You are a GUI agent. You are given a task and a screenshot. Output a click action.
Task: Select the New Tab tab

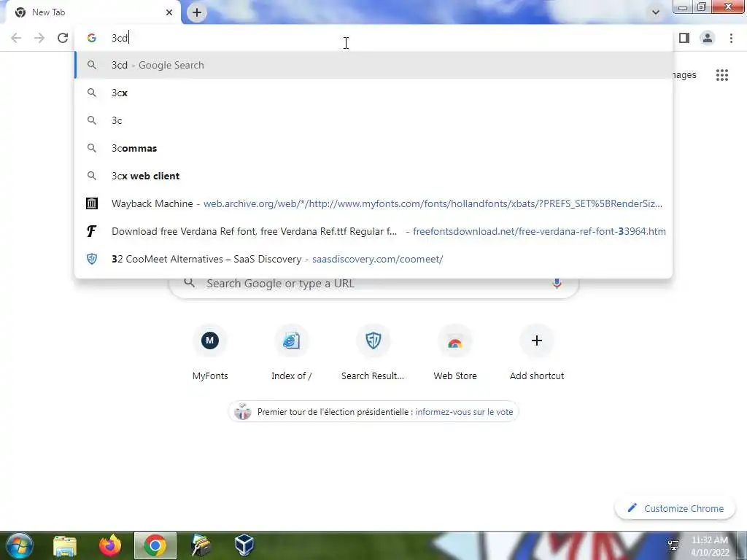coord(93,12)
